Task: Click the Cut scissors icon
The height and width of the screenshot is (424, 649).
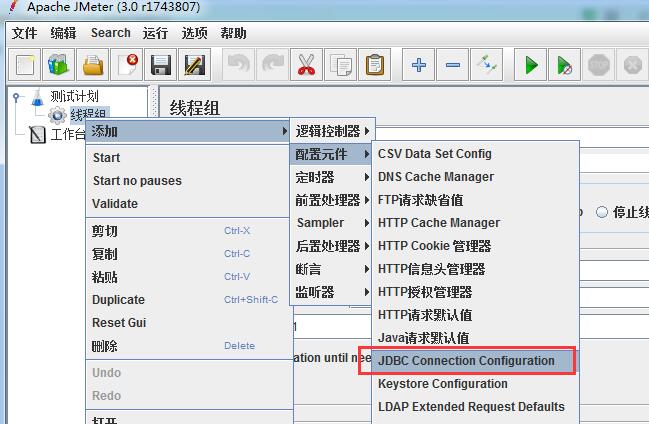Action: click(306, 65)
